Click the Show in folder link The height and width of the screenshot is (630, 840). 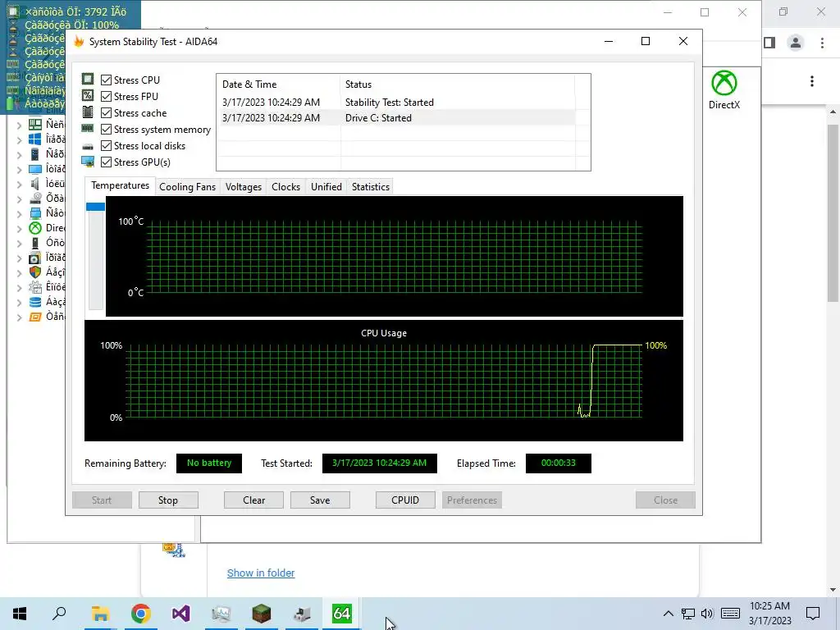(x=261, y=573)
